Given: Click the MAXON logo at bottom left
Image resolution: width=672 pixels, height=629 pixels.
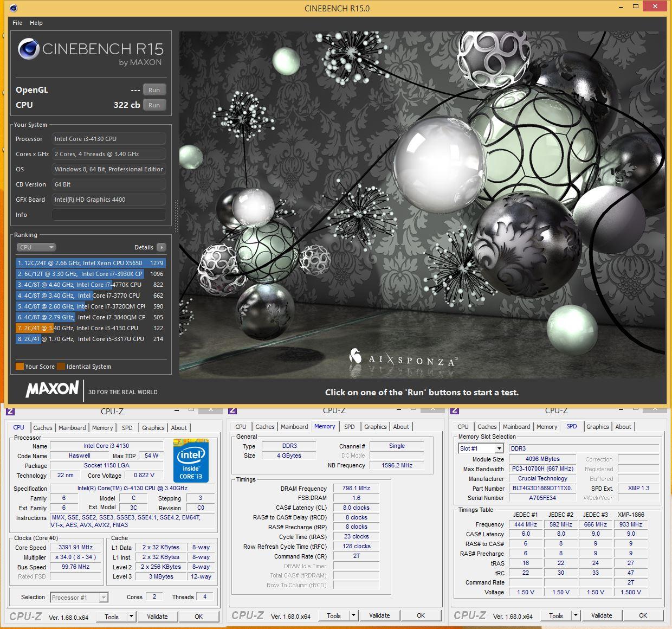Looking at the screenshot, I should [x=53, y=389].
